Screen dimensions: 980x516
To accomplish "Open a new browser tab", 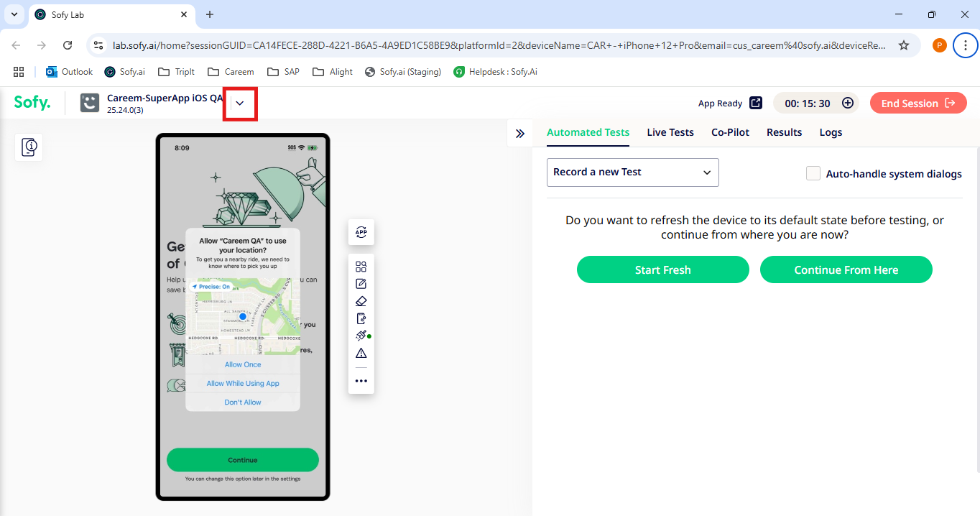I will pos(210,14).
